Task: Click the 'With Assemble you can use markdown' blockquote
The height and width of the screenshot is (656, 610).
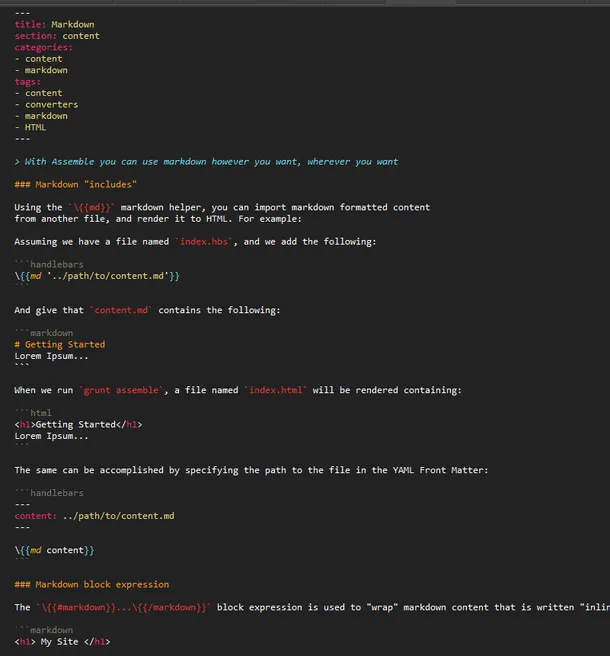Action: [x=206, y=161]
